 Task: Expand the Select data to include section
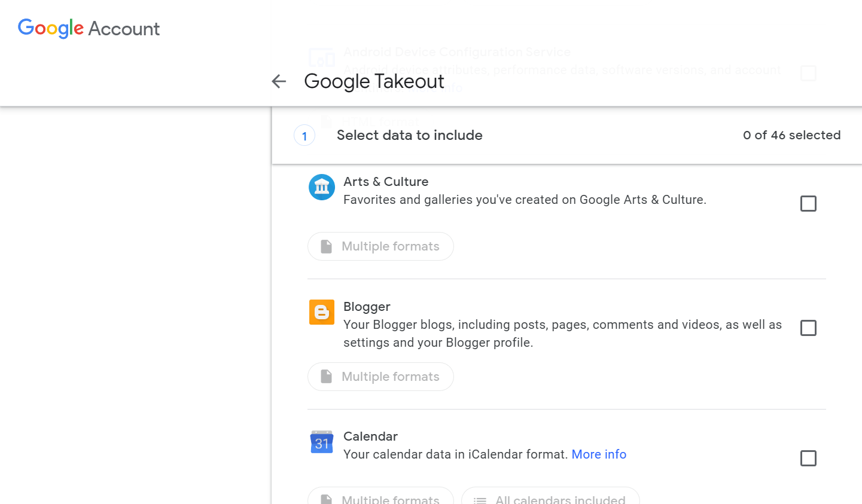[x=409, y=136]
